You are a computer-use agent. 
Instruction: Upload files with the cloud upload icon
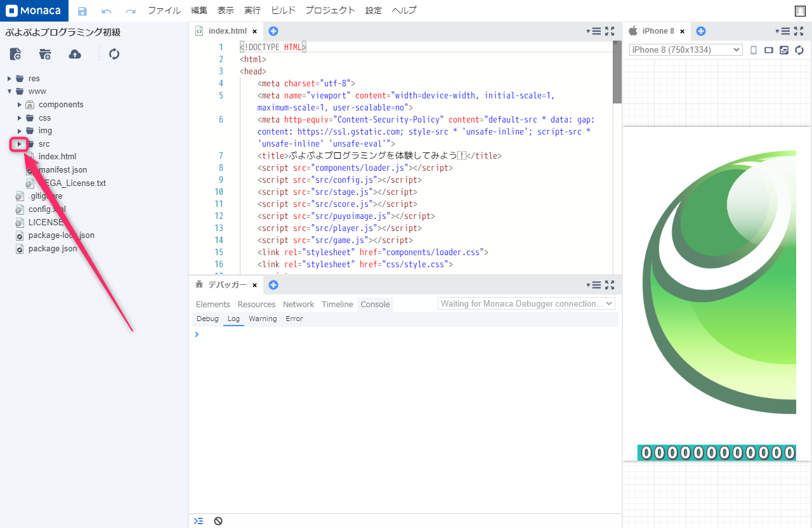[x=75, y=54]
